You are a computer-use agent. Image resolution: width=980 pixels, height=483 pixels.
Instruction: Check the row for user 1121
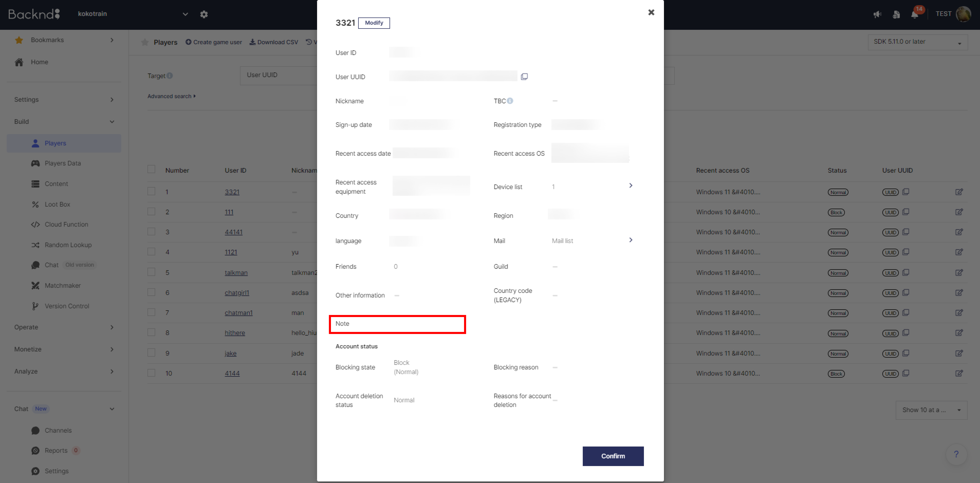pos(151,251)
